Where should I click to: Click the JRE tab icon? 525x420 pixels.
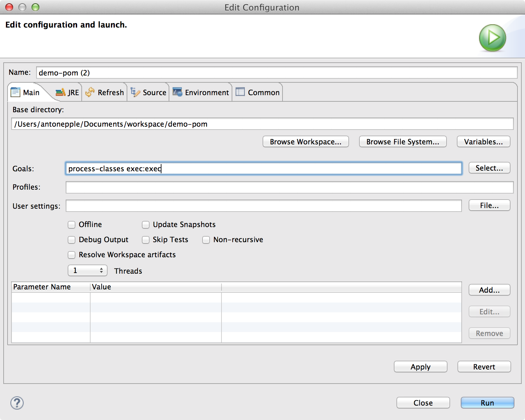point(60,93)
